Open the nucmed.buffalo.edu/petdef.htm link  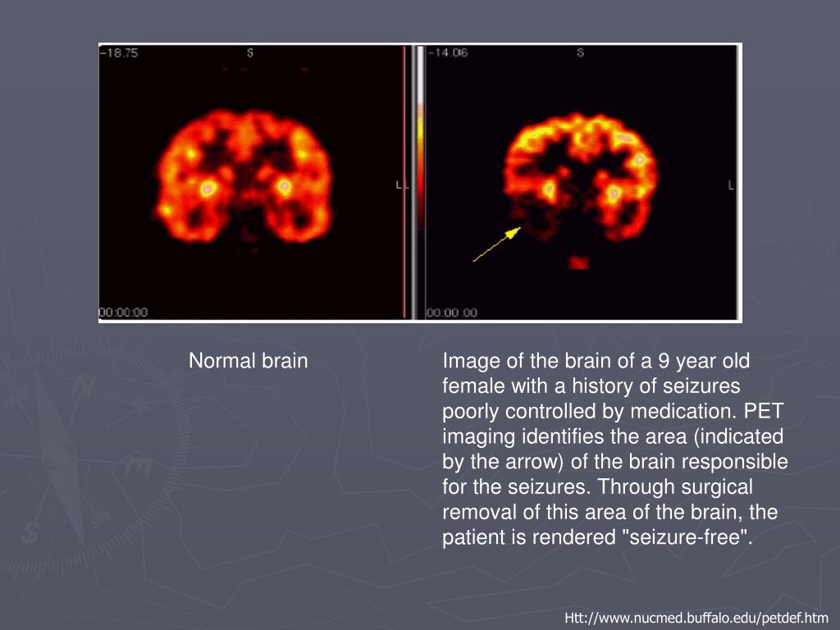(x=696, y=618)
